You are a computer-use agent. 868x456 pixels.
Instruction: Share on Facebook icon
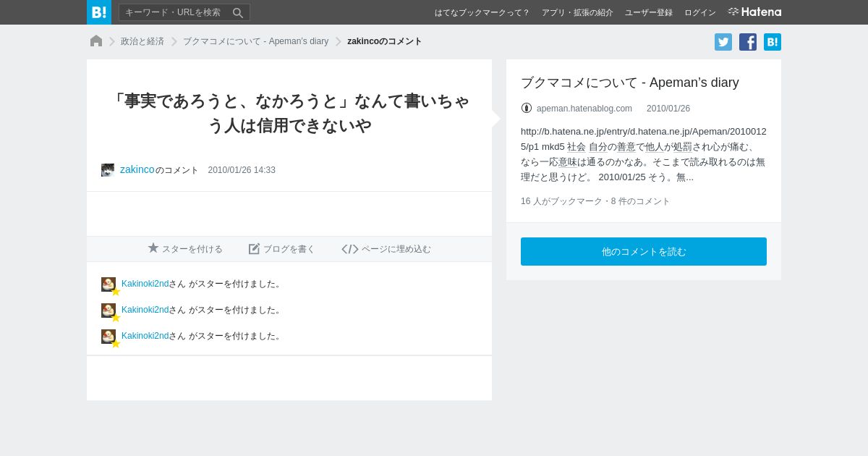point(748,42)
